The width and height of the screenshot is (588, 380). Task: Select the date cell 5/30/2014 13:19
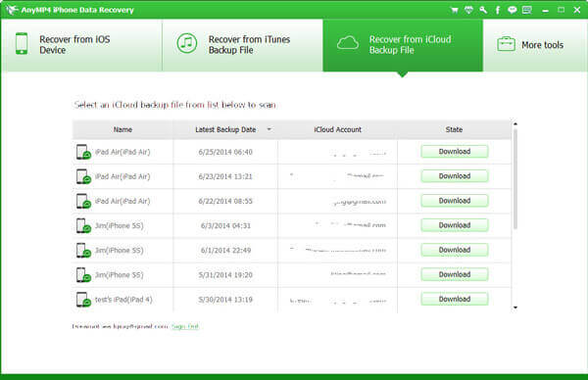[225, 300]
